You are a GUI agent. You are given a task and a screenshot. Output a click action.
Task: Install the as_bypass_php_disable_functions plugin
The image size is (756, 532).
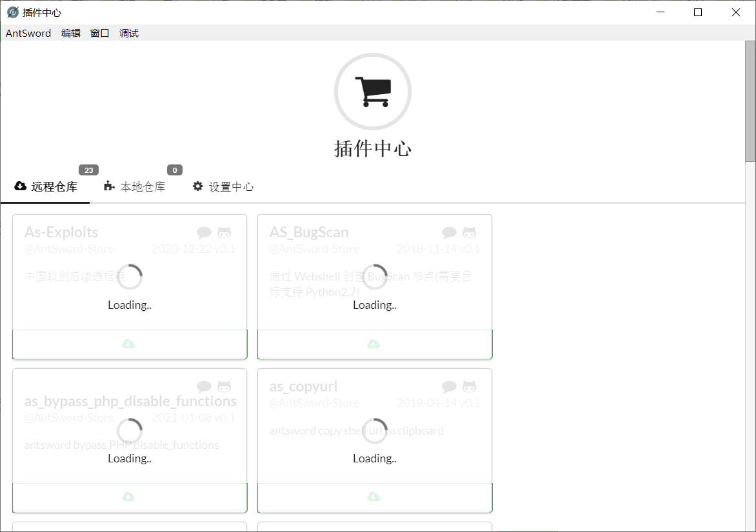[129, 497]
